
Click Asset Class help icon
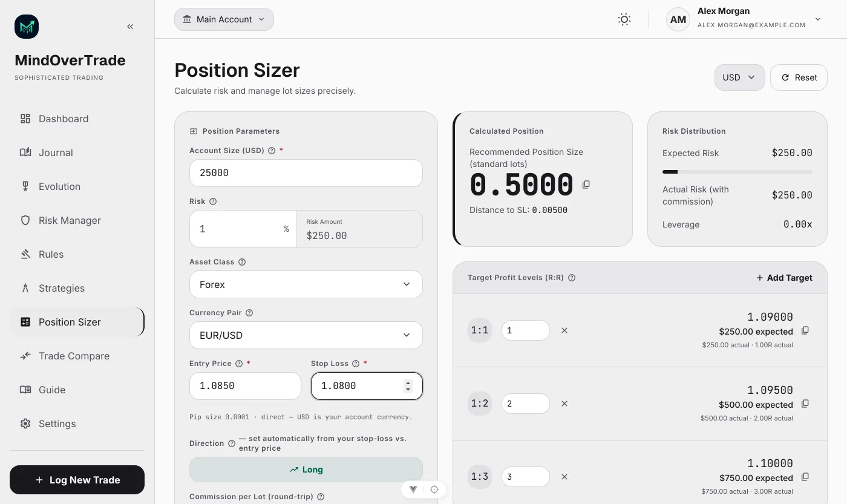tap(242, 262)
